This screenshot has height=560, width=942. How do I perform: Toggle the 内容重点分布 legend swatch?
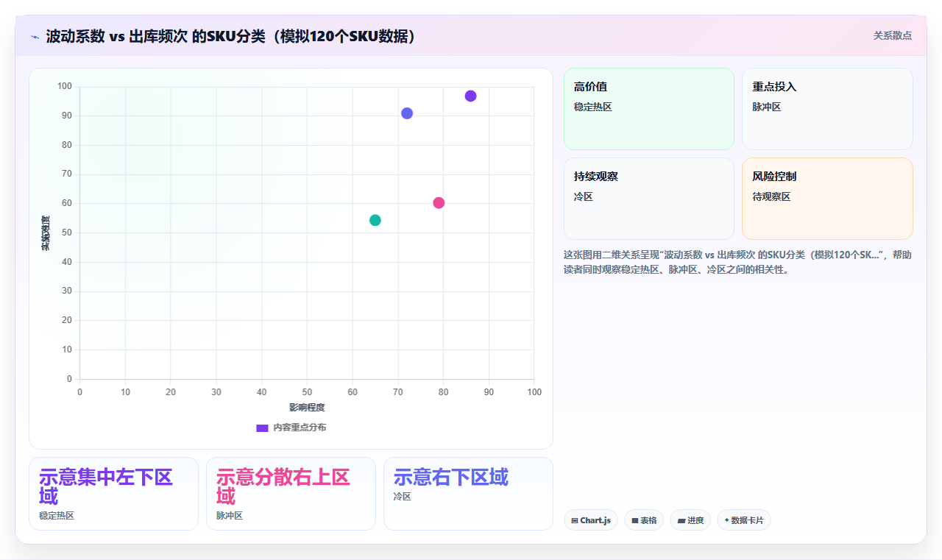[262, 428]
